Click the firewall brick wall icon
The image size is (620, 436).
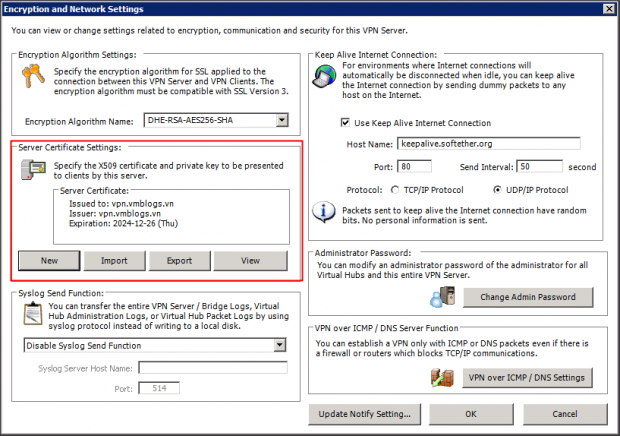(x=442, y=378)
